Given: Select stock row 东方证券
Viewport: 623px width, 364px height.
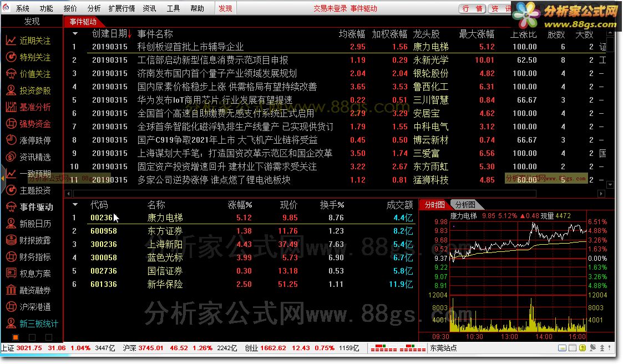Looking at the screenshot, I should [241, 231].
